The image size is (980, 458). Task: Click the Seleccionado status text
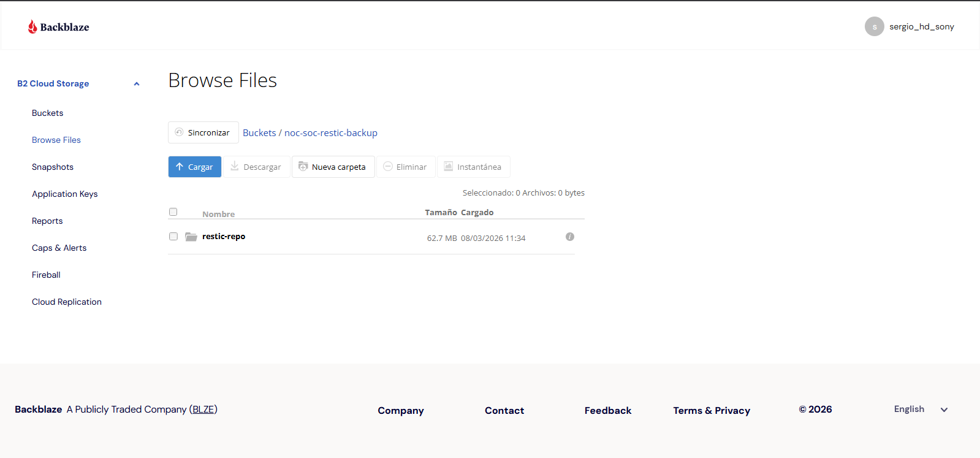(x=523, y=193)
